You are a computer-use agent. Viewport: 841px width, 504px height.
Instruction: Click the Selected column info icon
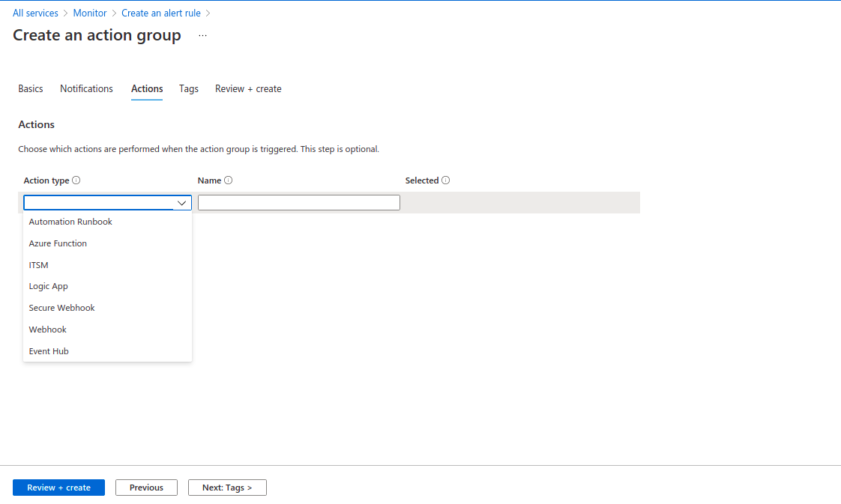coord(446,180)
